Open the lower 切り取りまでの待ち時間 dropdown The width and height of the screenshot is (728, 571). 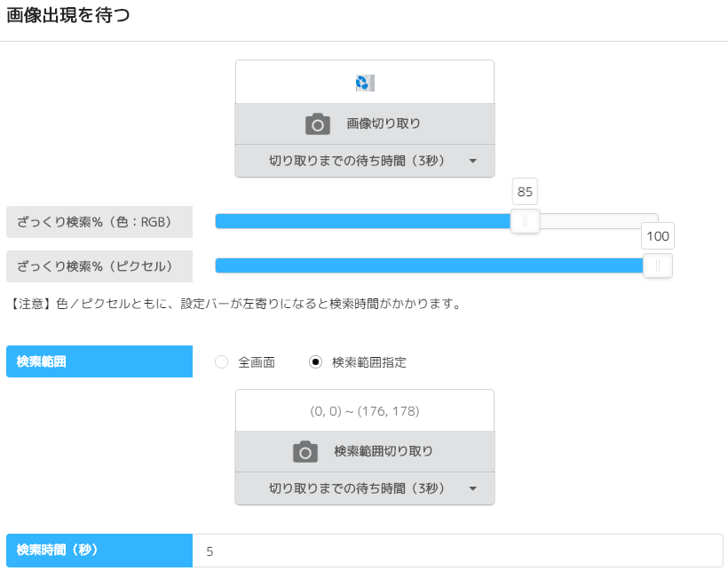coord(364,488)
